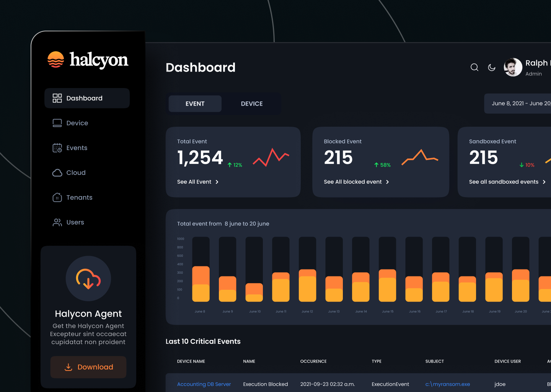Open search using the magnifier icon
Image resolution: width=551 pixels, height=392 pixels.
tap(474, 67)
